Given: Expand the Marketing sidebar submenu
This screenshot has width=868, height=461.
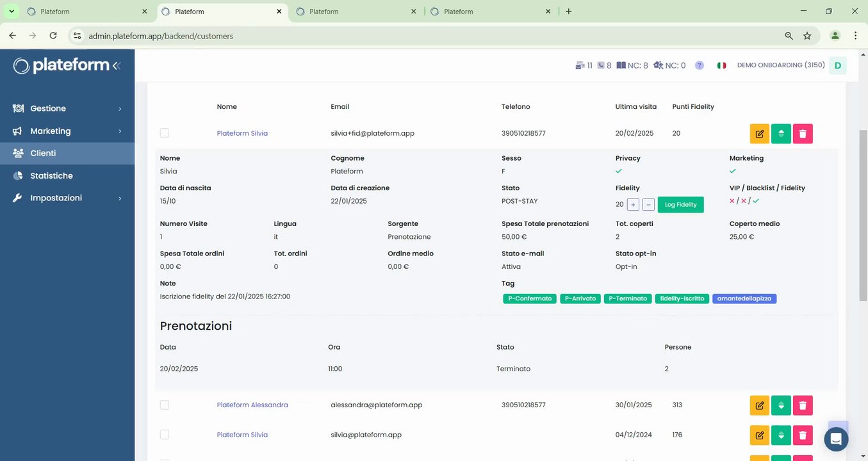Looking at the screenshot, I should coord(67,131).
